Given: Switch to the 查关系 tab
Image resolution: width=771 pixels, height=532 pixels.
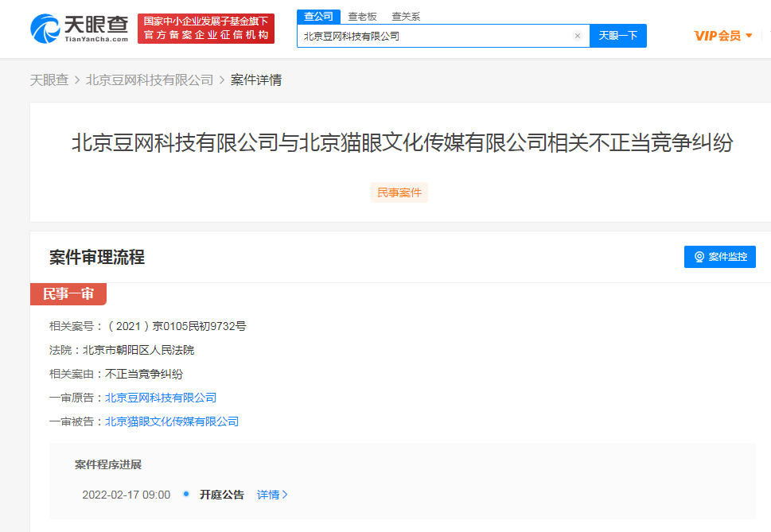Looking at the screenshot, I should pos(406,16).
